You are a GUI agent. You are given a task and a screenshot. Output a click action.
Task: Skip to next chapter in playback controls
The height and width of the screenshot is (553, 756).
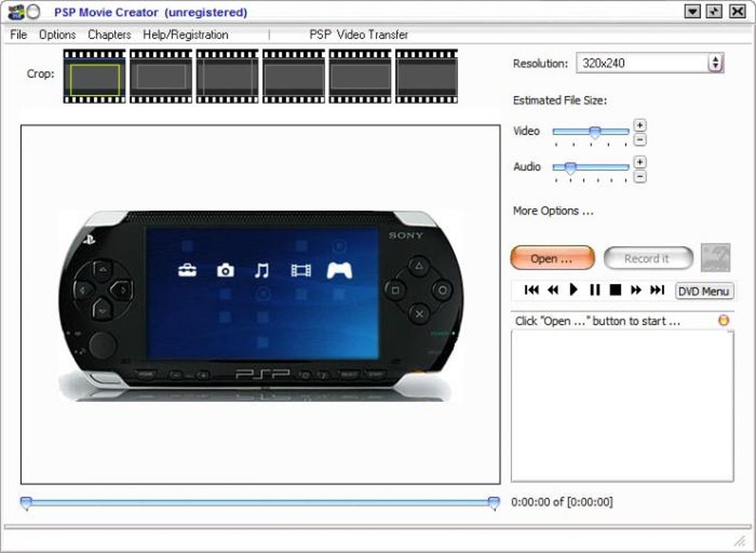coord(657,290)
